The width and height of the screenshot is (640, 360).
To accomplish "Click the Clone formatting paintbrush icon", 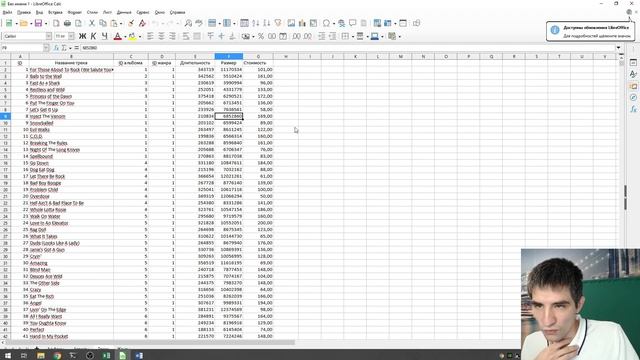I will [131, 23].
